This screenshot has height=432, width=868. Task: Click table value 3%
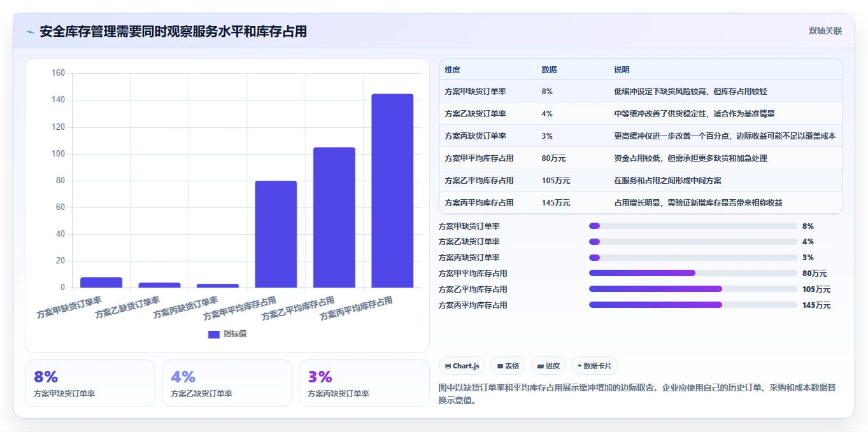pyautogui.click(x=547, y=136)
